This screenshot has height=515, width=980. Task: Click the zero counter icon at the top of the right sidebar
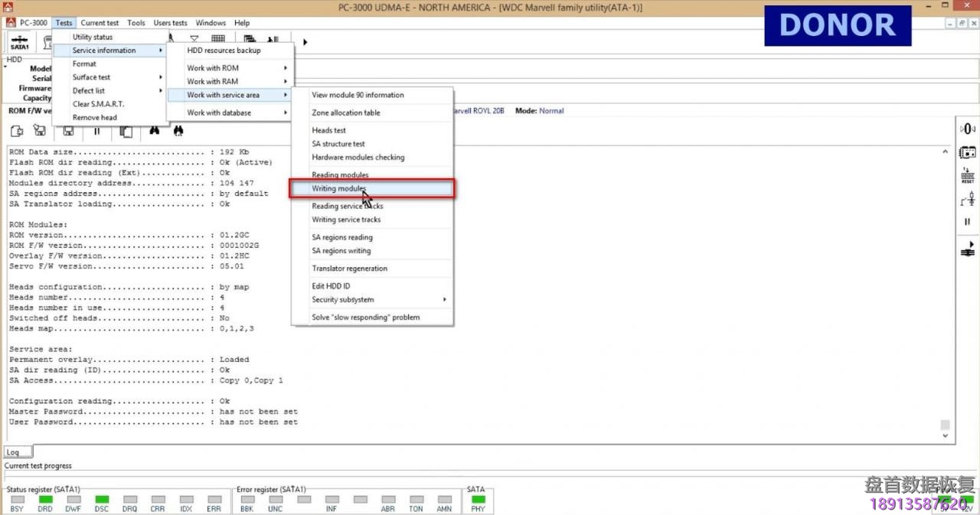click(968, 129)
